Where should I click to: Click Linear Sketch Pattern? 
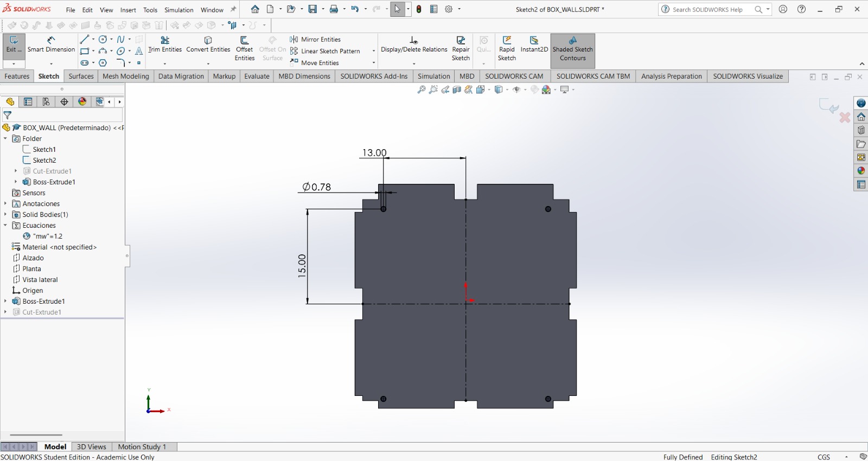pyautogui.click(x=325, y=51)
